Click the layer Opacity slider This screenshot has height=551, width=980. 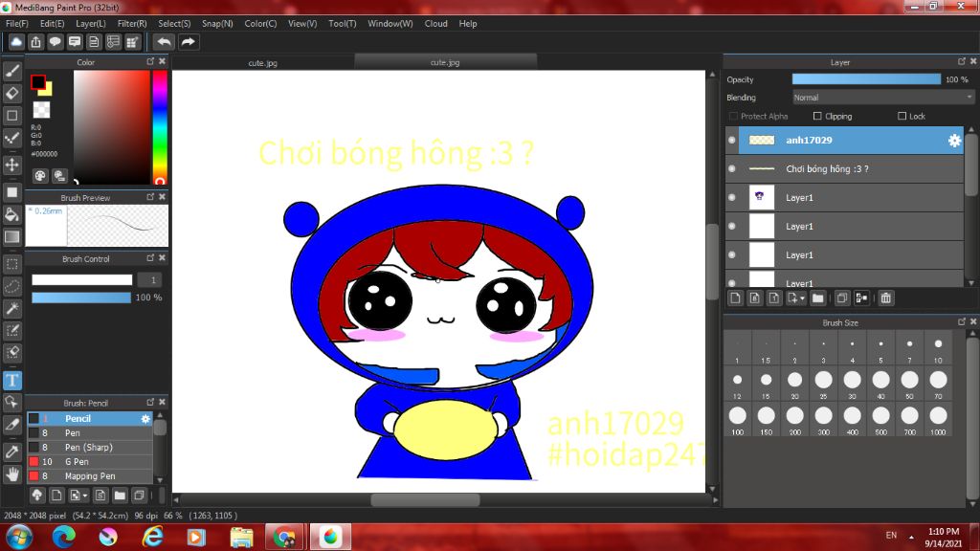(866, 79)
